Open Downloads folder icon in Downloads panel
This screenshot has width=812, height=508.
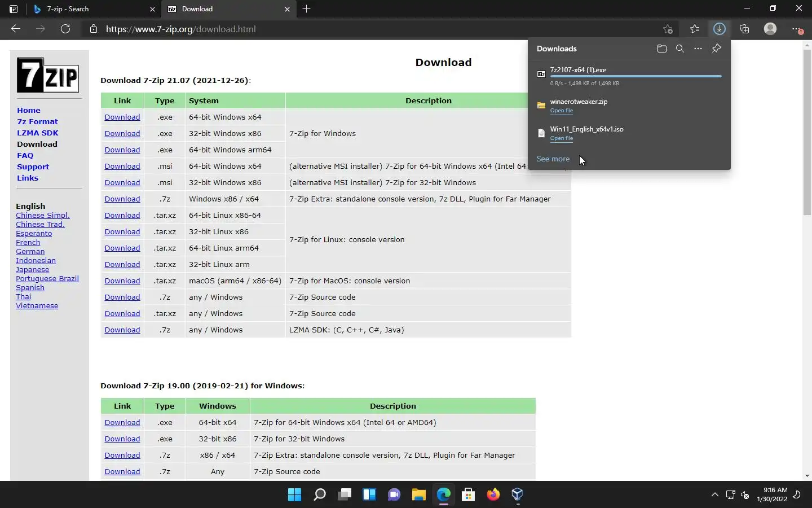click(662, 49)
